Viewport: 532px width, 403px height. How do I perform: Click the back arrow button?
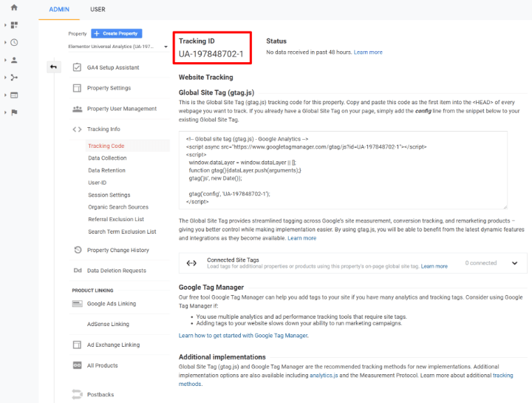click(x=54, y=67)
